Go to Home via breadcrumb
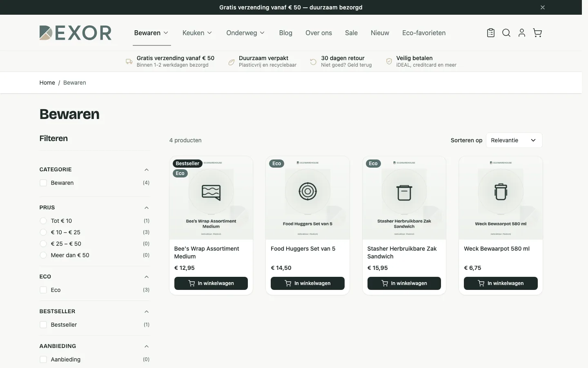 click(x=47, y=83)
